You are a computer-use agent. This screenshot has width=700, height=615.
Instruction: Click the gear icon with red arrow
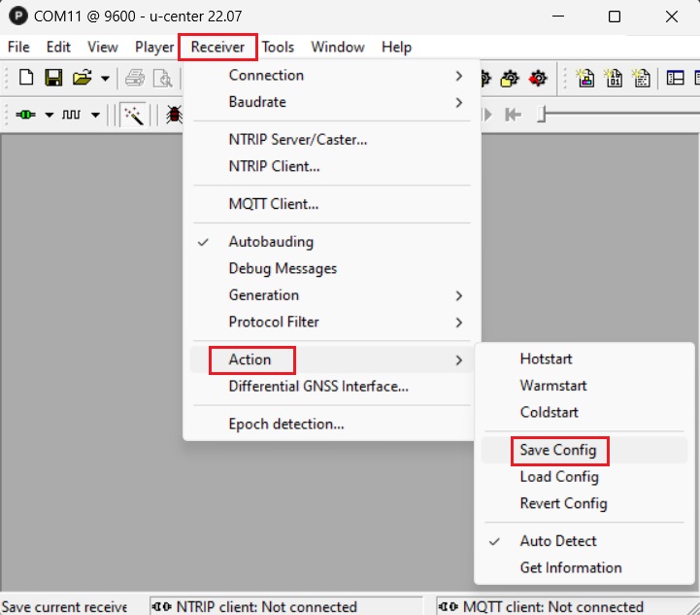coord(538,78)
